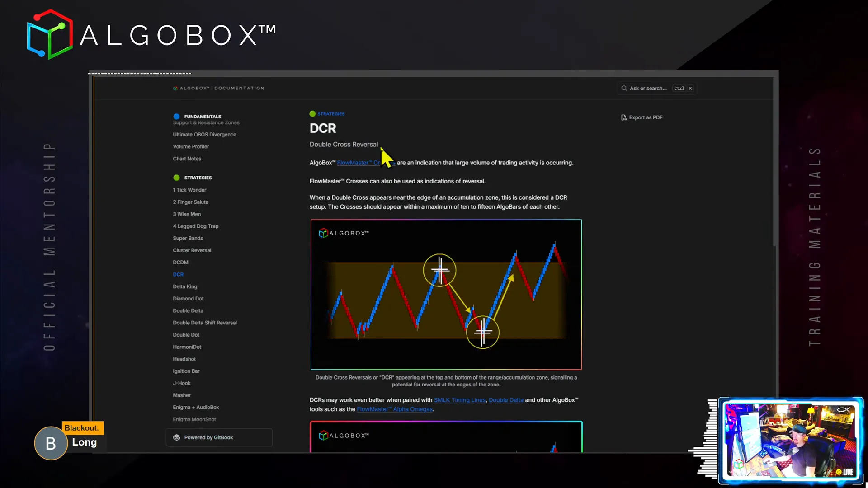Follow the FlowMaster Alpha Omegas link
The image size is (868, 488).
coord(395,409)
